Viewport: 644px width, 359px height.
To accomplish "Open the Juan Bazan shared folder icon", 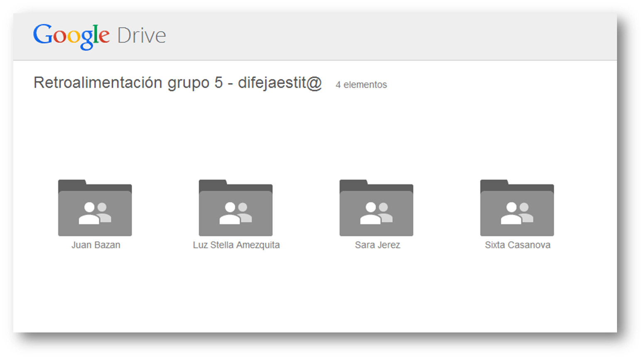I will point(95,208).
